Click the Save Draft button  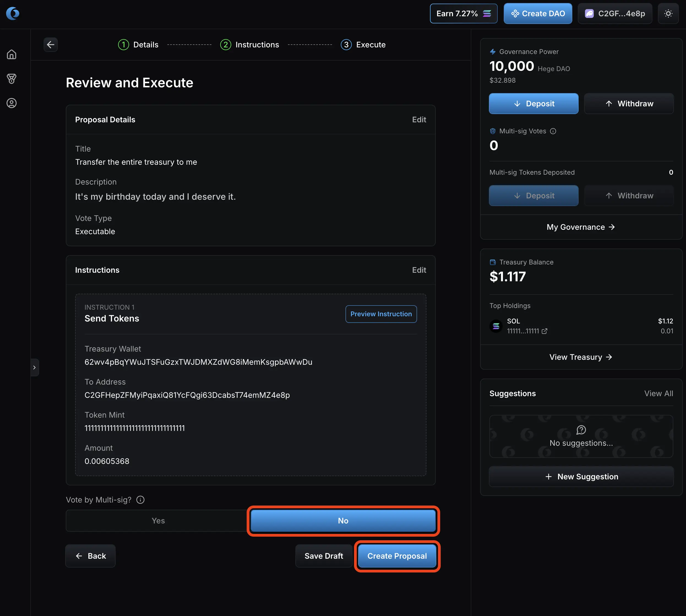323,556
